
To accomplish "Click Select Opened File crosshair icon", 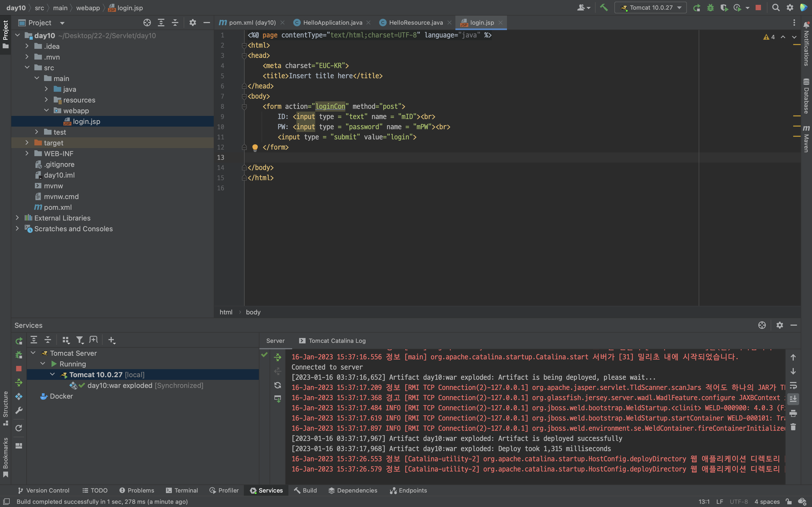I will [x=147, y=23].
